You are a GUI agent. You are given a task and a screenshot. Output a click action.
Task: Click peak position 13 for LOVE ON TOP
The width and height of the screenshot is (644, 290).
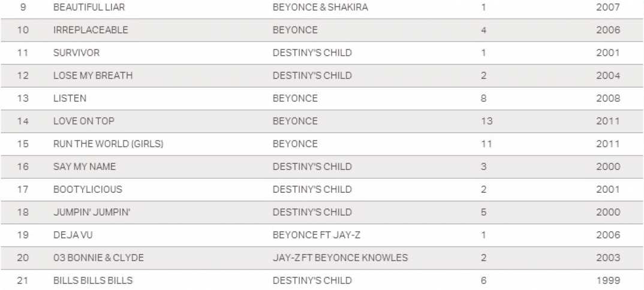tap(486, 121)
